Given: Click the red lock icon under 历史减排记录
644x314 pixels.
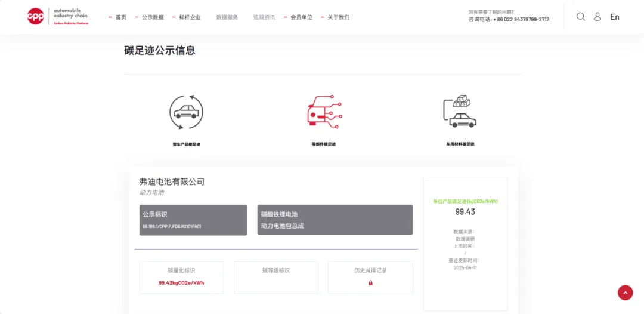Looking at the screenshot, I should [x=370, y=283].
